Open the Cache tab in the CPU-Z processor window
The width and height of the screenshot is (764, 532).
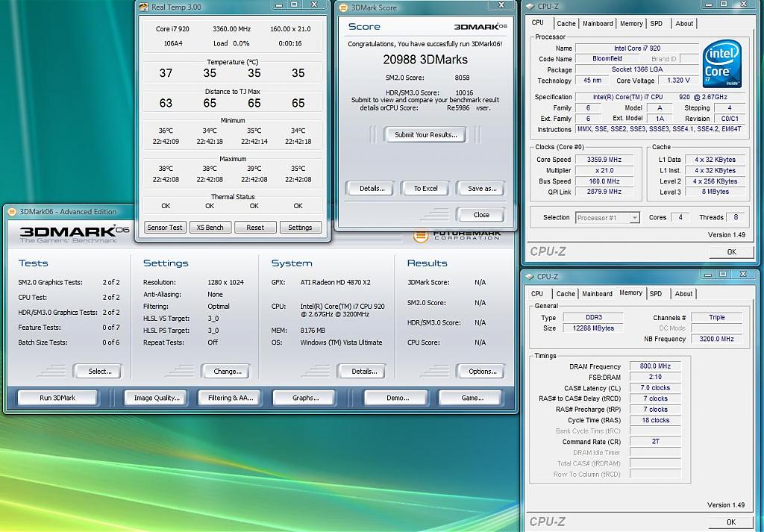(x=566, y=23)
